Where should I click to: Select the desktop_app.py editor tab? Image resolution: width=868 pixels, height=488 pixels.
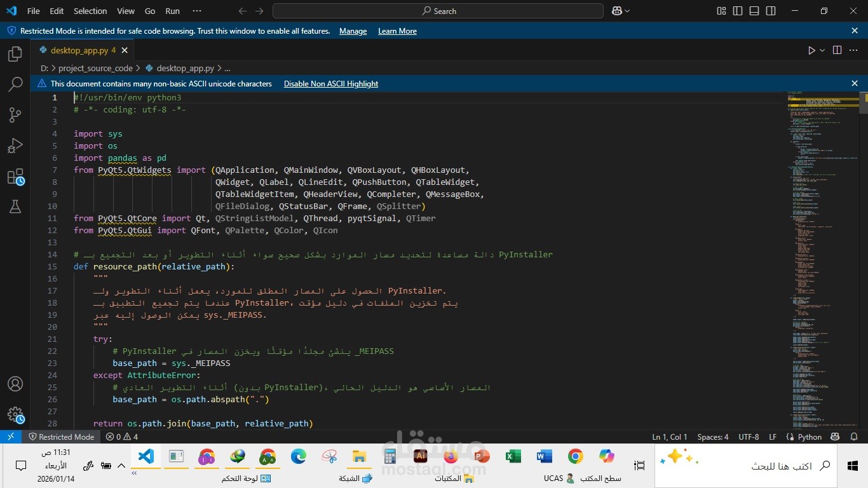[x=83, y=50]
